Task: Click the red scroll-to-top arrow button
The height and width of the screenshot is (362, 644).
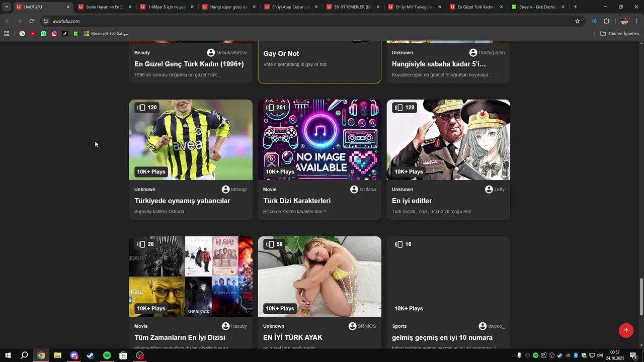Action: [x=626, y=330]
